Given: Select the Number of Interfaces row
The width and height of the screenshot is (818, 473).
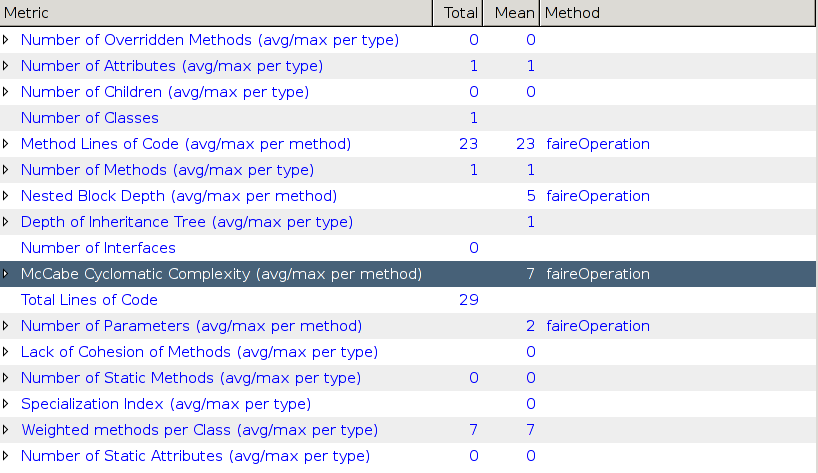Looking at the screenshot, I should [98, 248].
